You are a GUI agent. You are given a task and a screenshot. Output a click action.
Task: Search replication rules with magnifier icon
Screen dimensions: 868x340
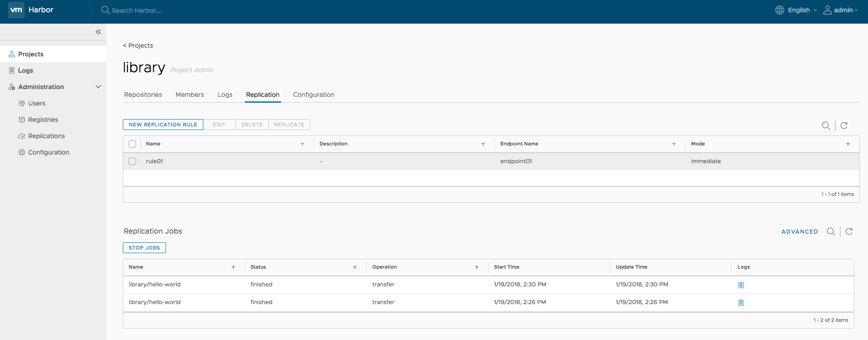click(x=826, y=125)
